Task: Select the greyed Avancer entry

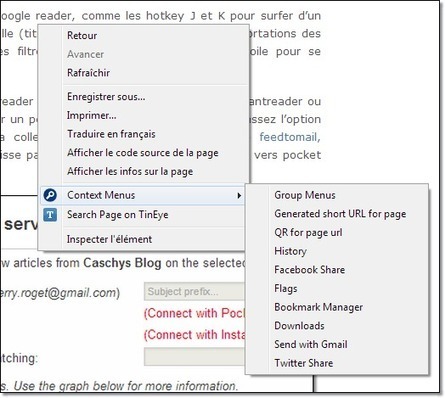Action: 85,54
